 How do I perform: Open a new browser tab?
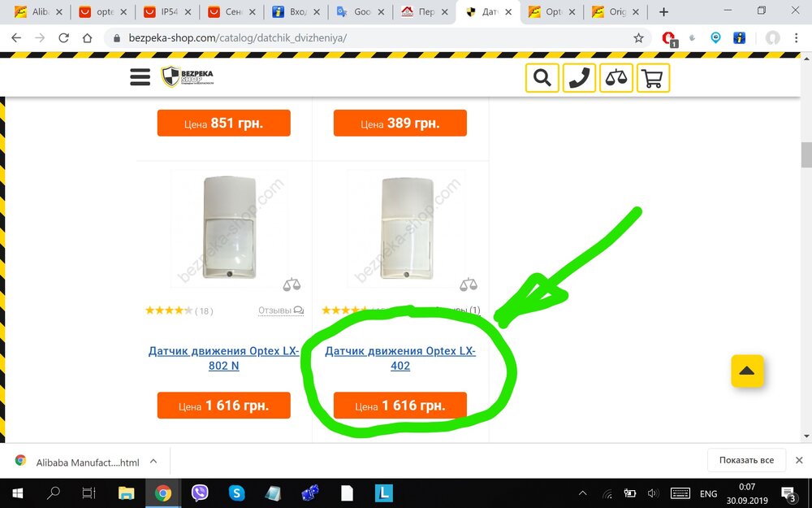coord(663,11)
